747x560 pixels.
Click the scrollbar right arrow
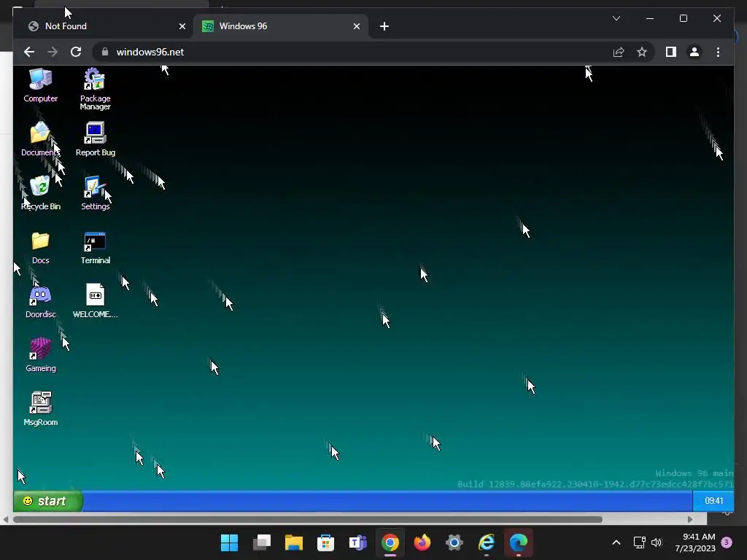(690, 519)
